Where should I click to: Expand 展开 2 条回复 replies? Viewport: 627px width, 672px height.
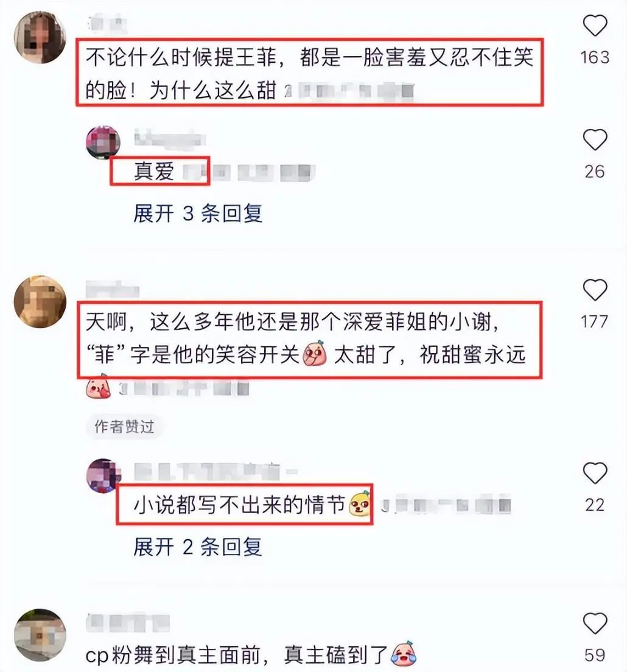[198, 547]
